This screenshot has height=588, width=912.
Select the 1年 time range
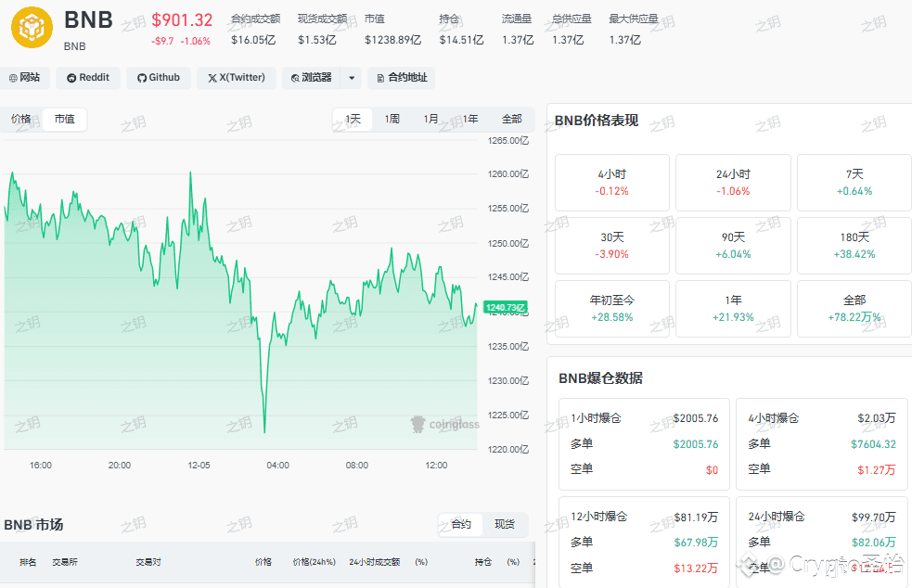coord(470,120)
